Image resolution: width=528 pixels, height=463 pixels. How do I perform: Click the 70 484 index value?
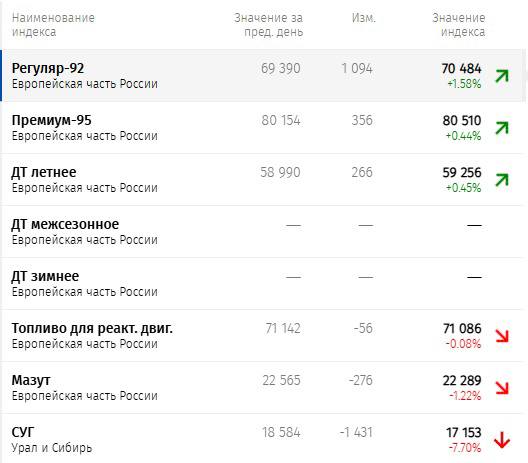point(461,69)
